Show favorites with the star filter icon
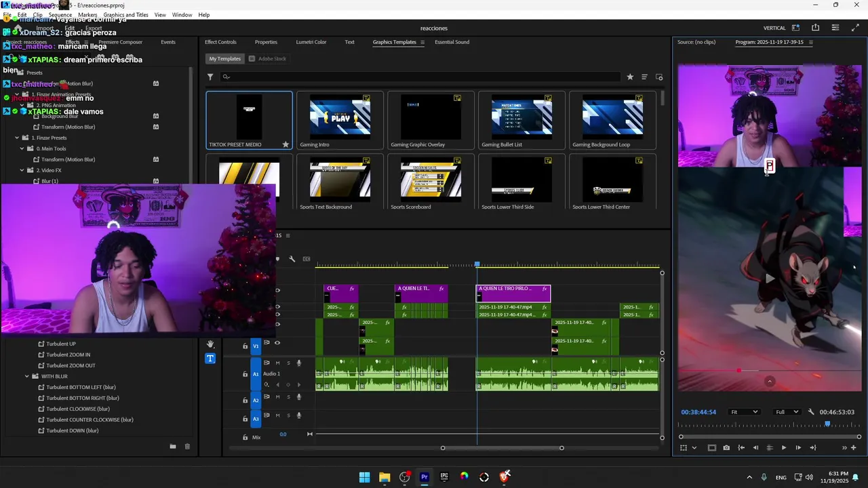The height and width of the screenshot is (488, 868). click(x=630, y=77)
